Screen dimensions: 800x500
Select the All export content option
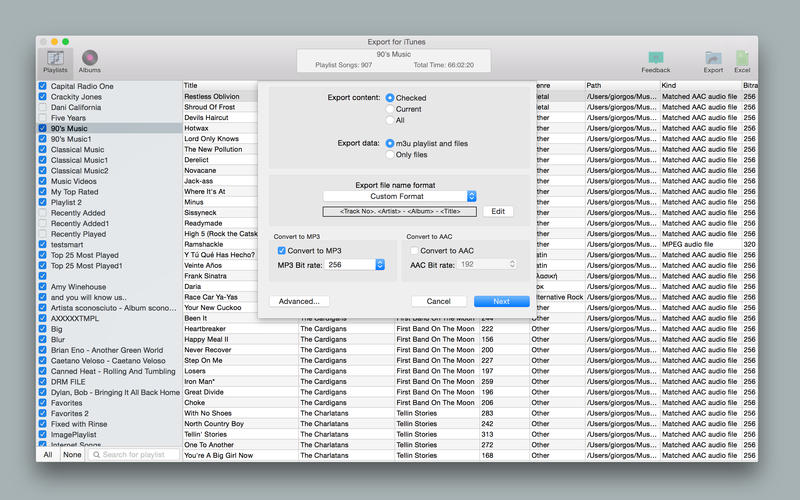(390, 120)
